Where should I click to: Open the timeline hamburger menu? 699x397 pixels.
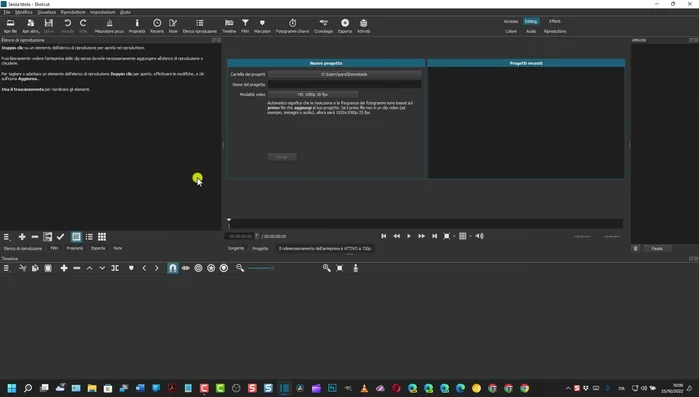click(6, 268)
